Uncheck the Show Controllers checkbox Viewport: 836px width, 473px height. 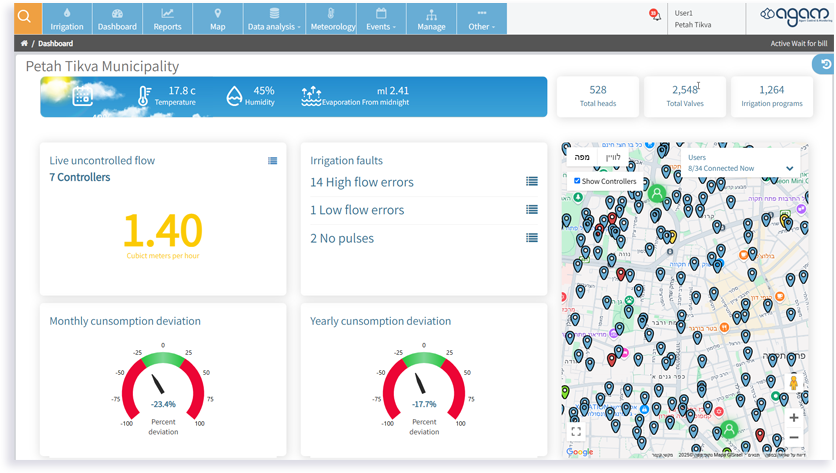tap(577, 181)
